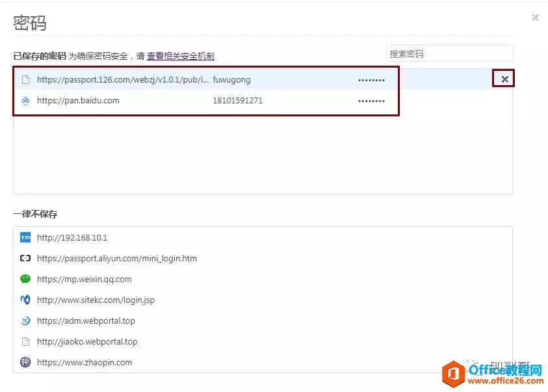Click username fuwugong

click(231, 80)
